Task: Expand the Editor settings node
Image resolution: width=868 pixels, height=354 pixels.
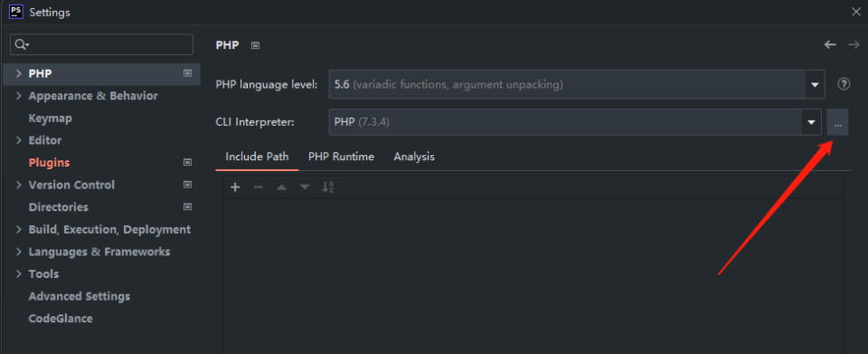Action: coord(18,140)
